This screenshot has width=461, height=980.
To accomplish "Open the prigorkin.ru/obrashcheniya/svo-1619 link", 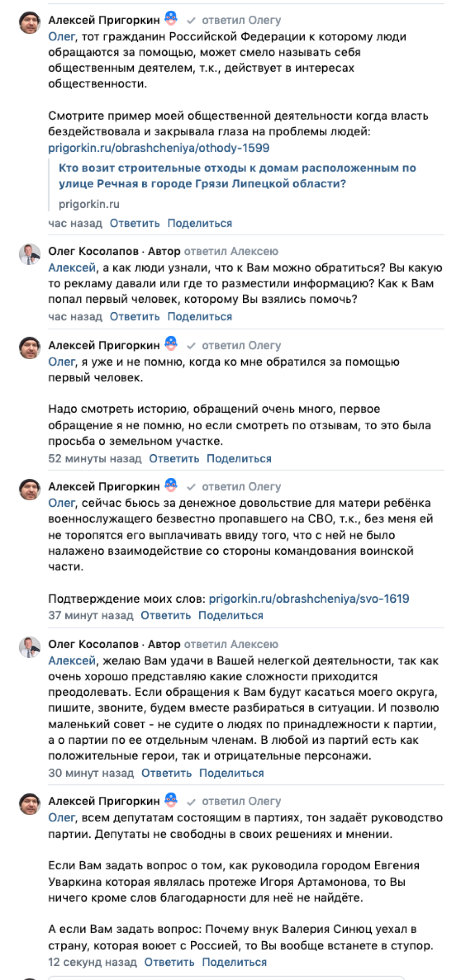I will [309, 599].
